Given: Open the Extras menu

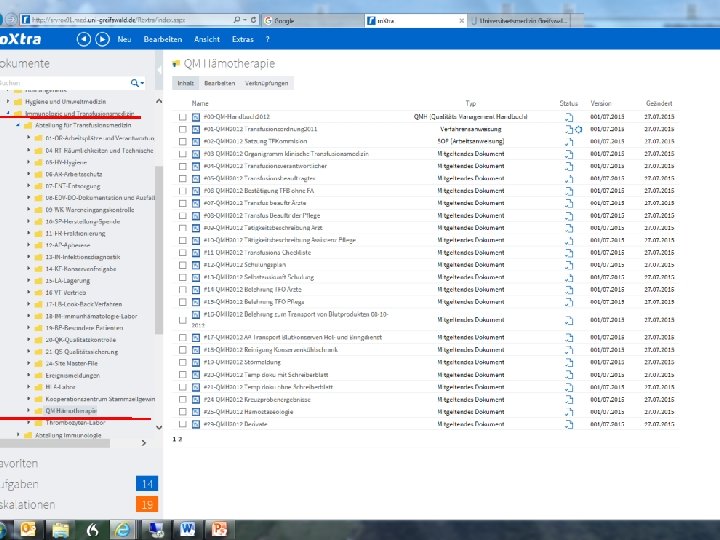Looking at the screenshot, I should pyautogui.click(x=242, y=39).
